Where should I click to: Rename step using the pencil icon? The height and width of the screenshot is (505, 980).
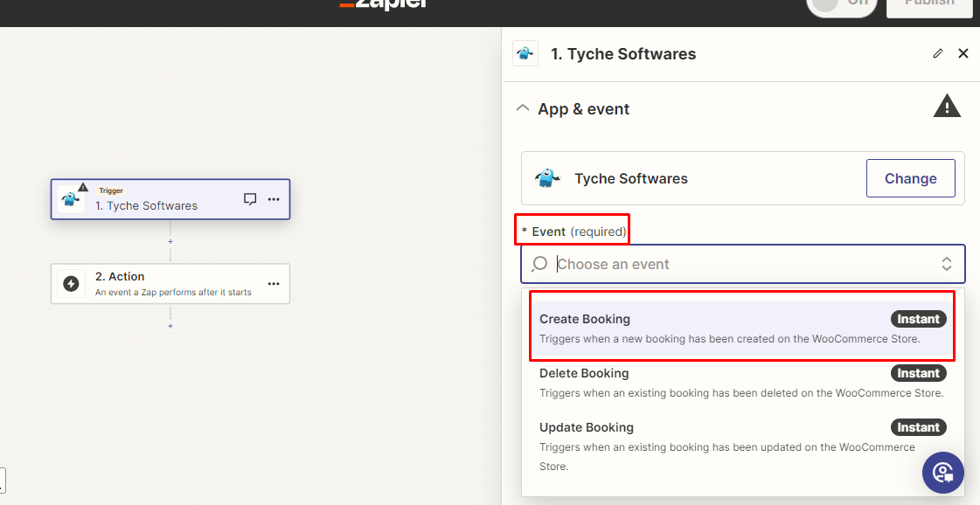pyautogui.click(x=937, y=54)
